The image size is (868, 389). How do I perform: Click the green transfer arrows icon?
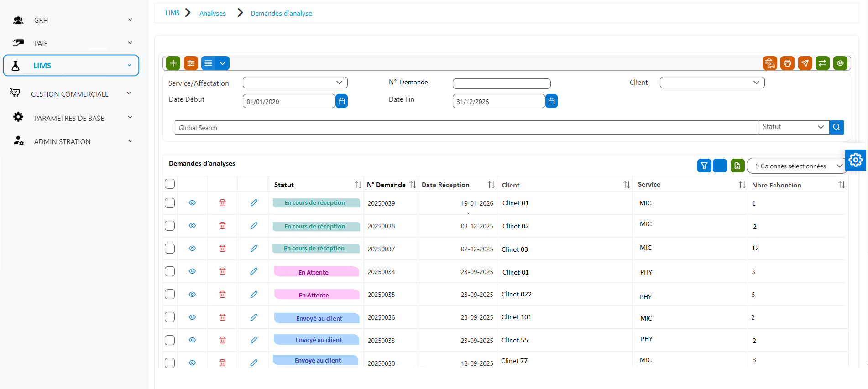[x=822, y=63]
